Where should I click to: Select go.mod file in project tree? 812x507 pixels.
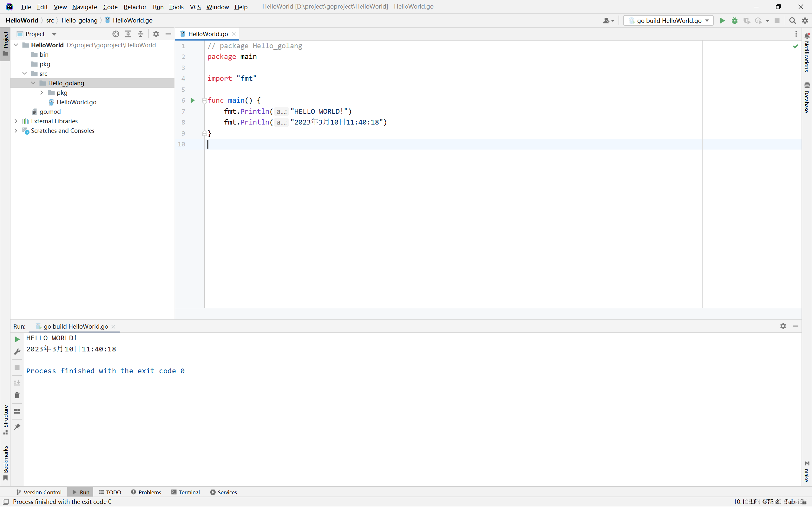tap(50, 112)
